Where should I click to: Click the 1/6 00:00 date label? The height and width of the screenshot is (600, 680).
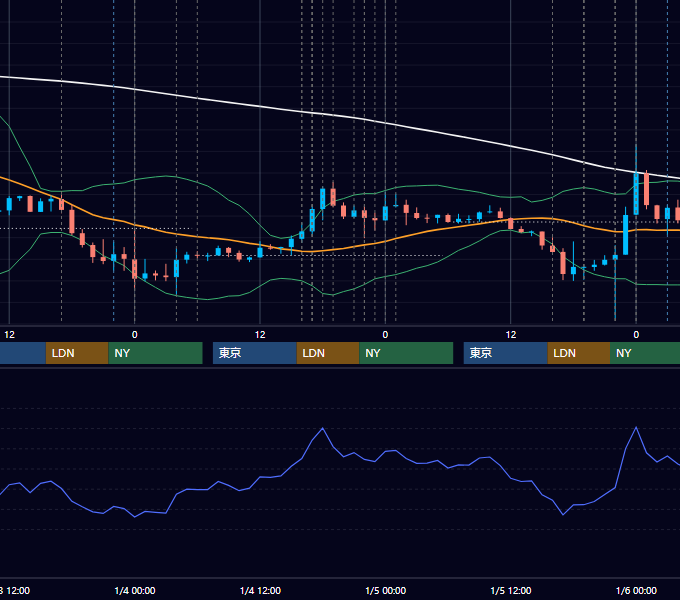point(636,590)
